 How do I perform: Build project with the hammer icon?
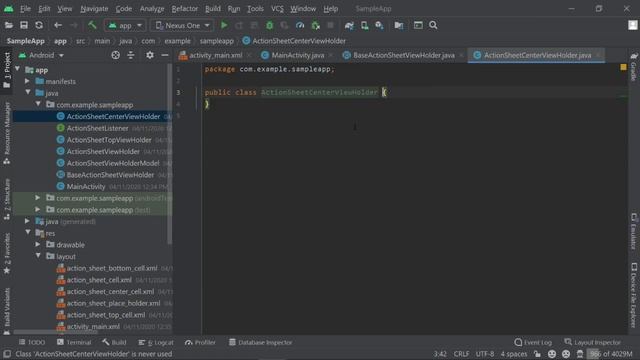point(92,25)
